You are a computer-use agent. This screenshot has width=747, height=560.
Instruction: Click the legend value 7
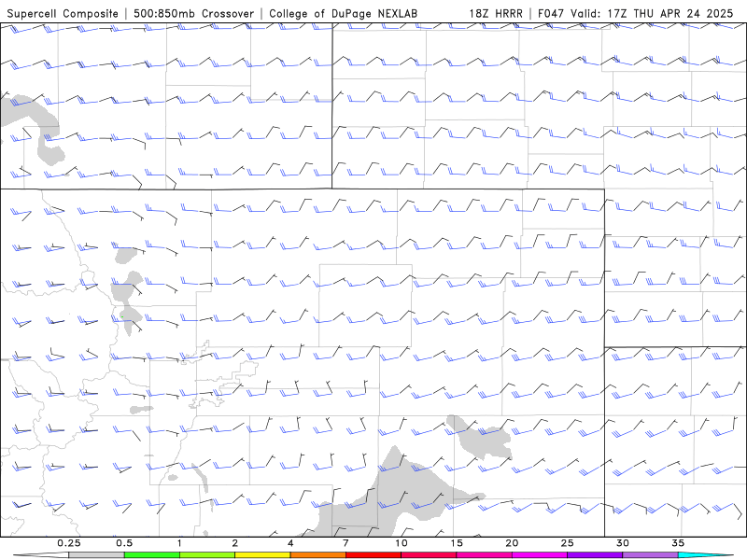coord(345,543)
